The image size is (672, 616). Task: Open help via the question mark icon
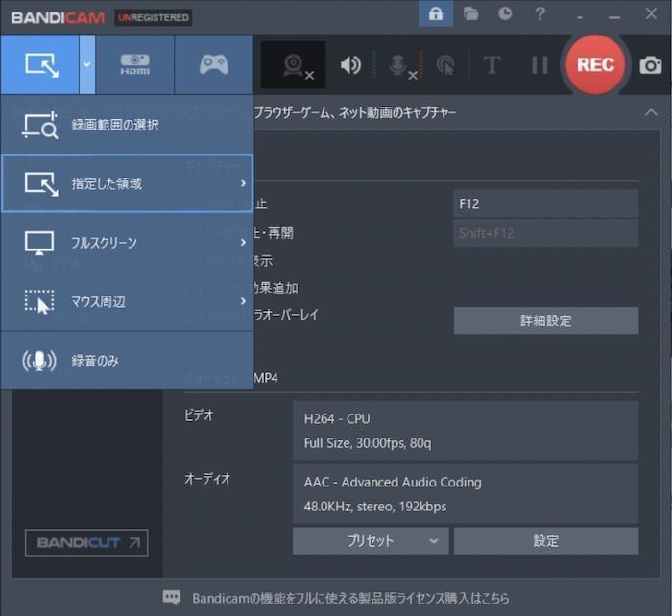tap(540, 13)
